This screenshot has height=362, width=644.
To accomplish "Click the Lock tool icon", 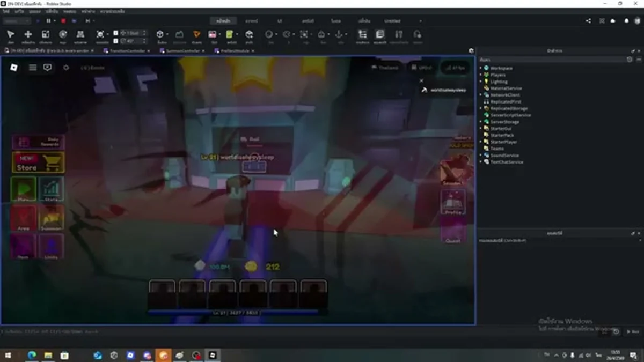I will click(x=321, y=34).
